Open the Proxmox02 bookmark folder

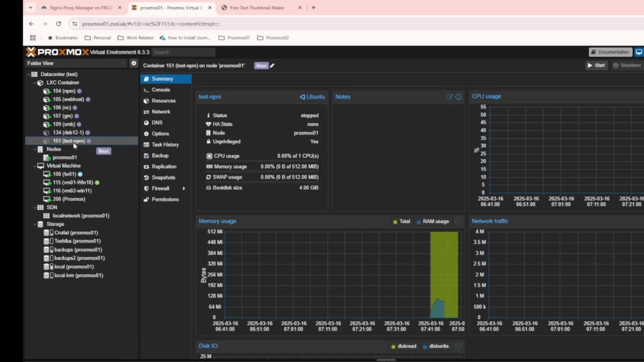[273, 38]
